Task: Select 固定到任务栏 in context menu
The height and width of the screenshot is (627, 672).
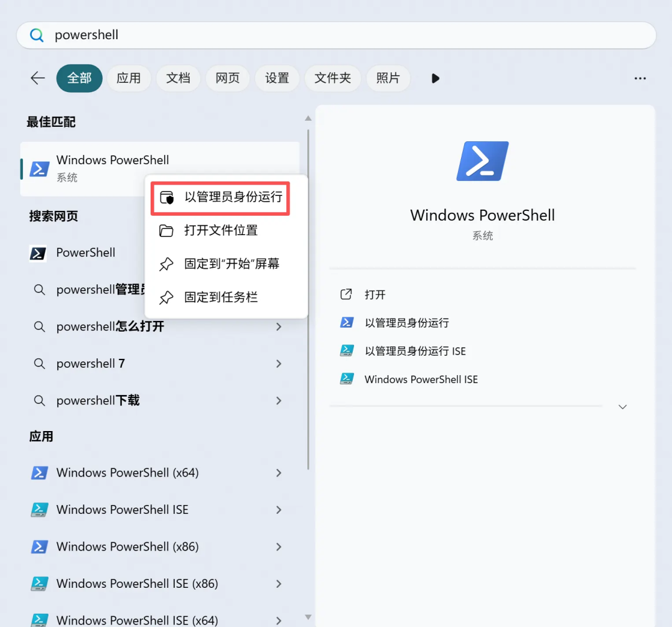Action: pyautogui.click(x=220, y=298)
